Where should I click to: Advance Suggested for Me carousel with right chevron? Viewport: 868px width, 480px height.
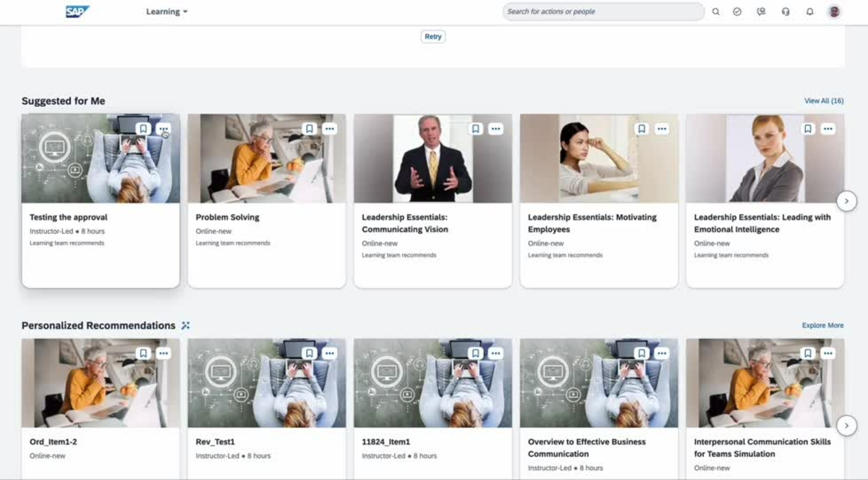[846, 201]
